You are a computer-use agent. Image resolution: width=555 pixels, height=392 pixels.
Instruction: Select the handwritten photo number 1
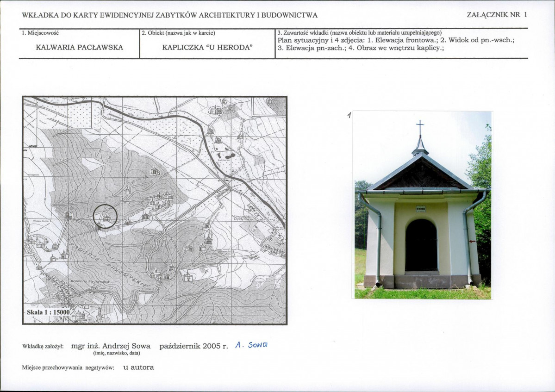348,116
